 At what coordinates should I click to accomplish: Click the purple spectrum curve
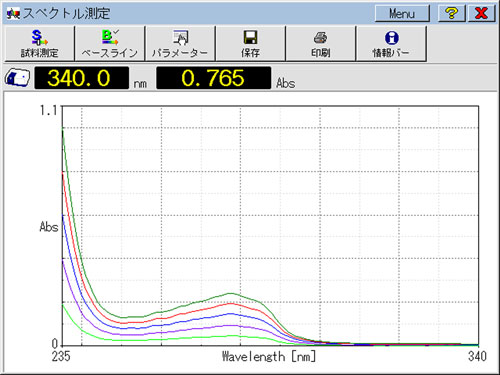(231, 325)
